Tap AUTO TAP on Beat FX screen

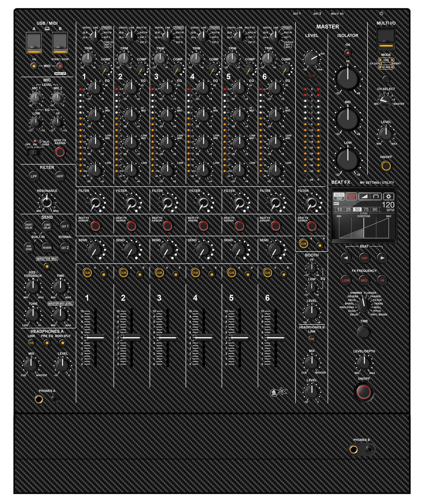339,196
